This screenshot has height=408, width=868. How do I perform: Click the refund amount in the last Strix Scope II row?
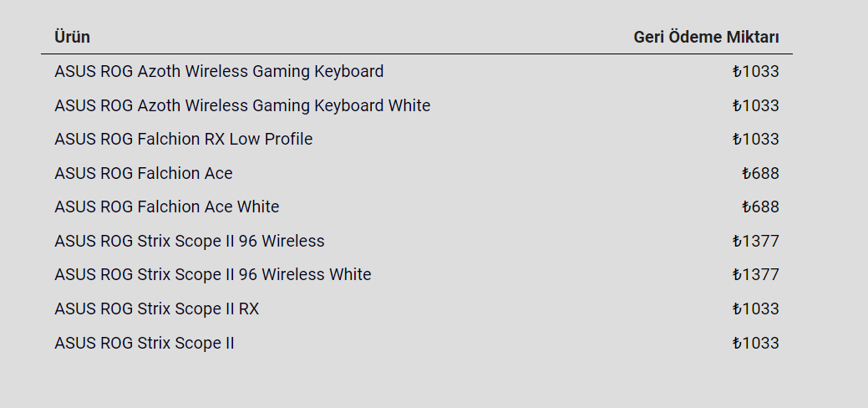coord(755,343)
